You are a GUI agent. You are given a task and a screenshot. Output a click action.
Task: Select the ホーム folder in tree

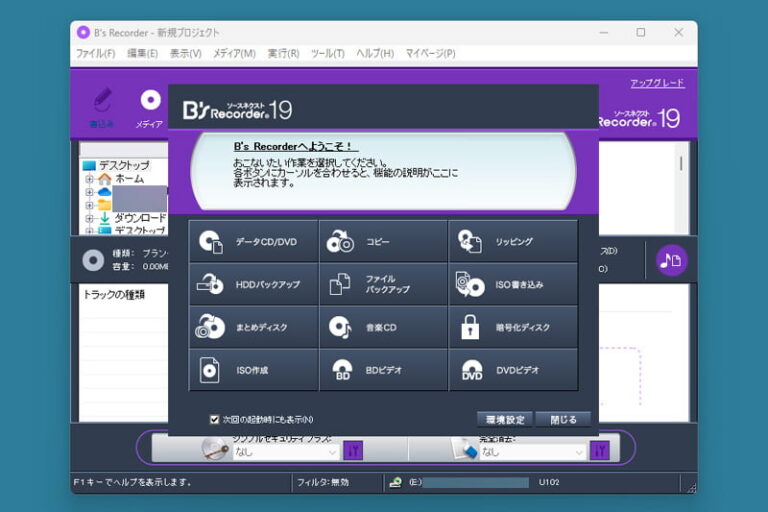tap(129, 179)
